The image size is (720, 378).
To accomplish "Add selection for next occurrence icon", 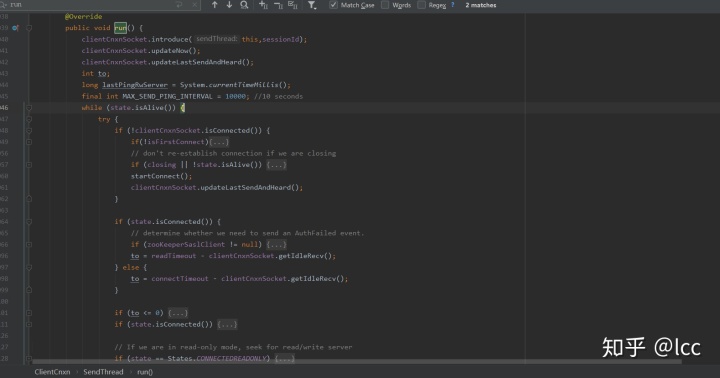I will 263,5.
